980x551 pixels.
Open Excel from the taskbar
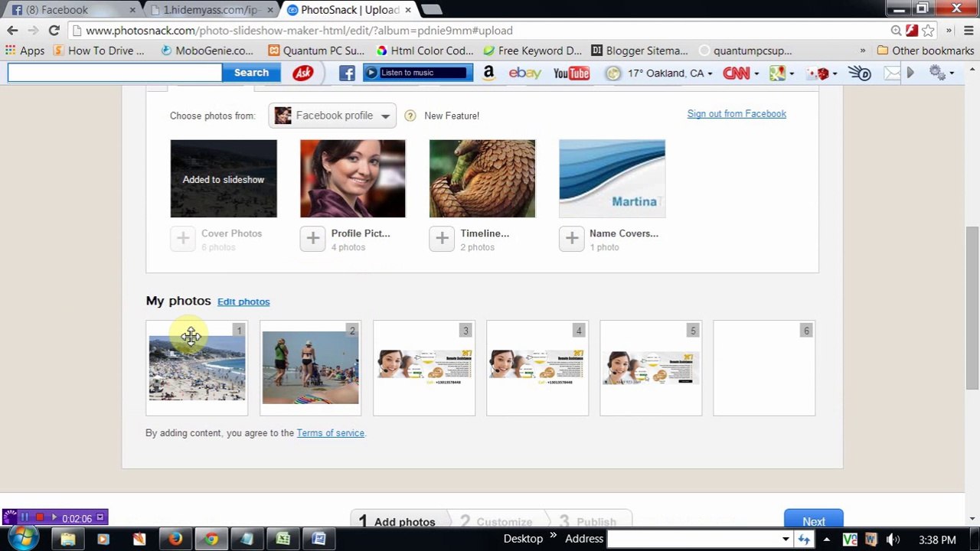[283, 539]
